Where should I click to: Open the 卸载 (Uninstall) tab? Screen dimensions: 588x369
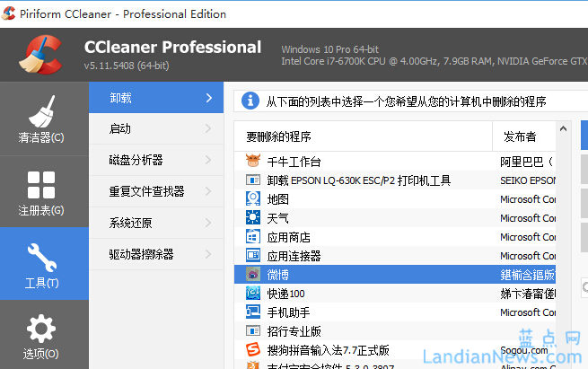click(x=156, y=98)
